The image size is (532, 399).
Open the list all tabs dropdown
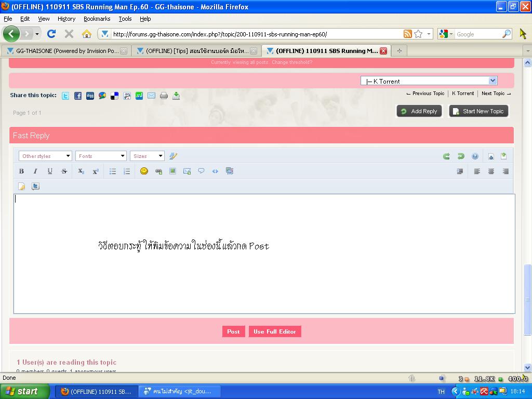(x=527, y=51)
